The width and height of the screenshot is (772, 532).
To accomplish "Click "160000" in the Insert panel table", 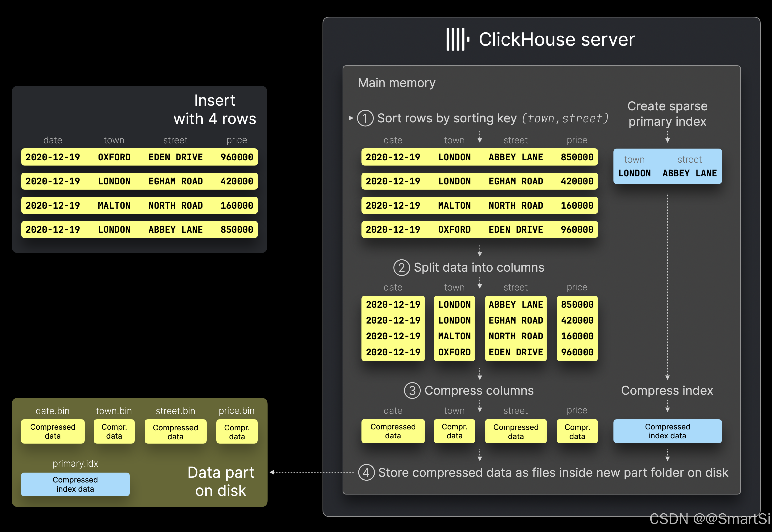I will tap(237, 205).
